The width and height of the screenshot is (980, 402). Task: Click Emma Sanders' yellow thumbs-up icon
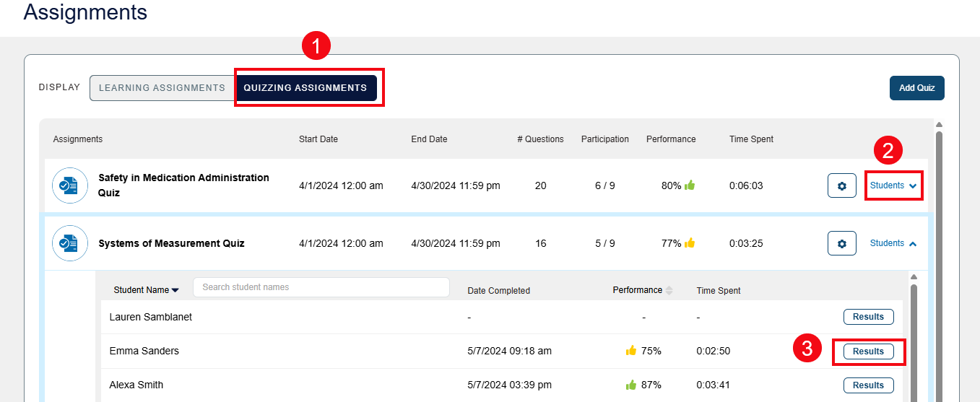pyautogui.click(x=631, y=351)
